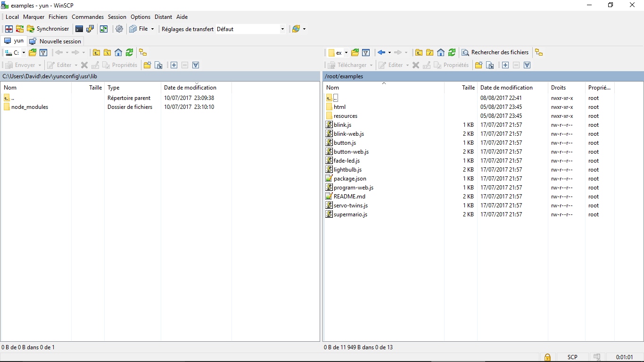
Task: Click the select-all arrow icon in local panel
Action: coord(196,65)
